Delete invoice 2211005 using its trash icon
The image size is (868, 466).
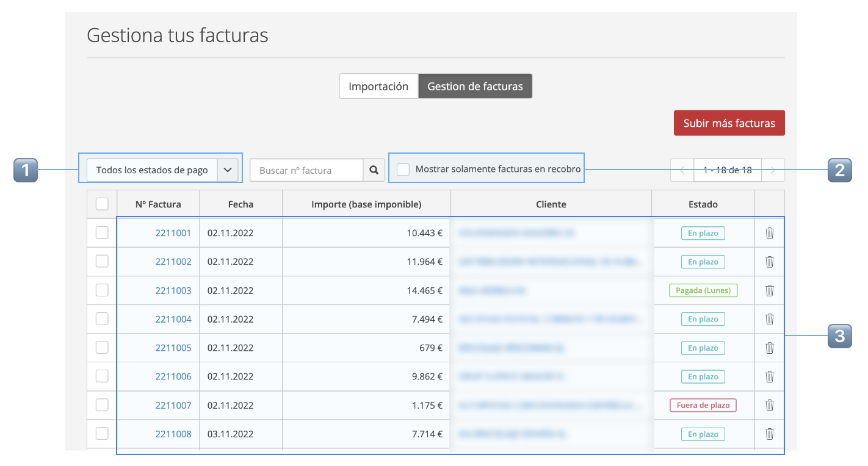click(x=770, y=348)
